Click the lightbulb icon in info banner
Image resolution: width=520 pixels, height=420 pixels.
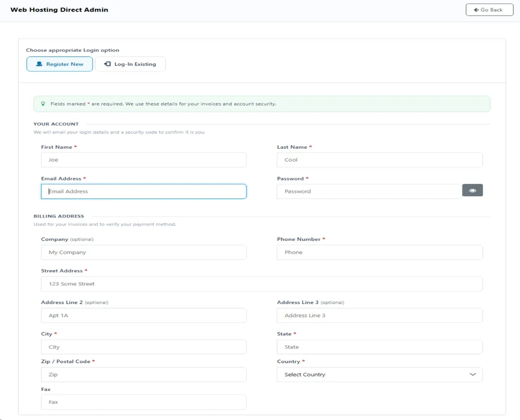point(43,104)
